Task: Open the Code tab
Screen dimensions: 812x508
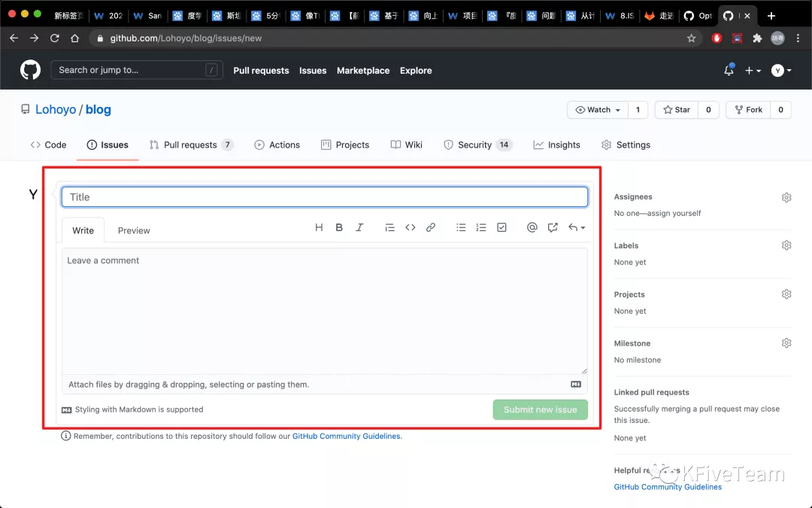Action: coord(48,145)
